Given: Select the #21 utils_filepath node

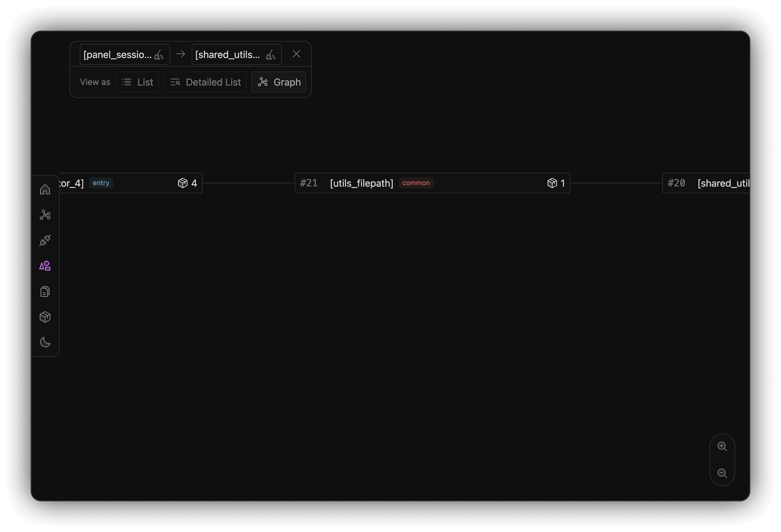Looking at the screenshot, I should [361, 183].
